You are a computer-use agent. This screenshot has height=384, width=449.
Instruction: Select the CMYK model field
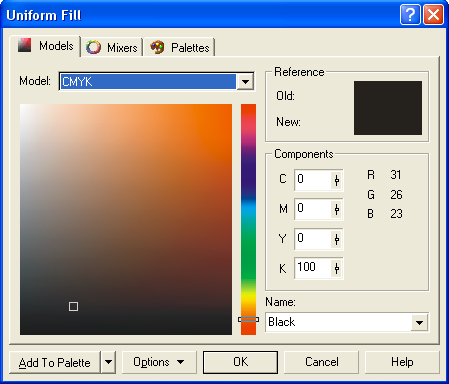click(x=148, y=81)
